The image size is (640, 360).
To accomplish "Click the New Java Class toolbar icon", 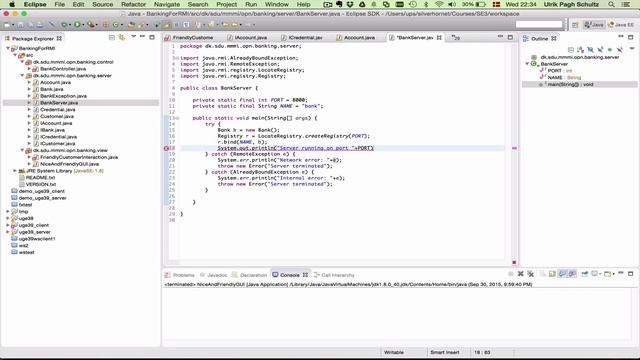I will (x=116, y=24).
